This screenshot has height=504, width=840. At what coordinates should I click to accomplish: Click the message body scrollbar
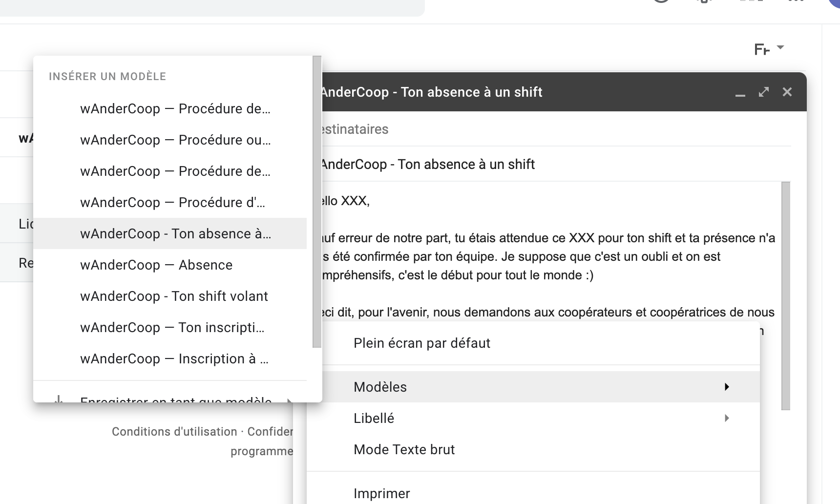[786, 295]
